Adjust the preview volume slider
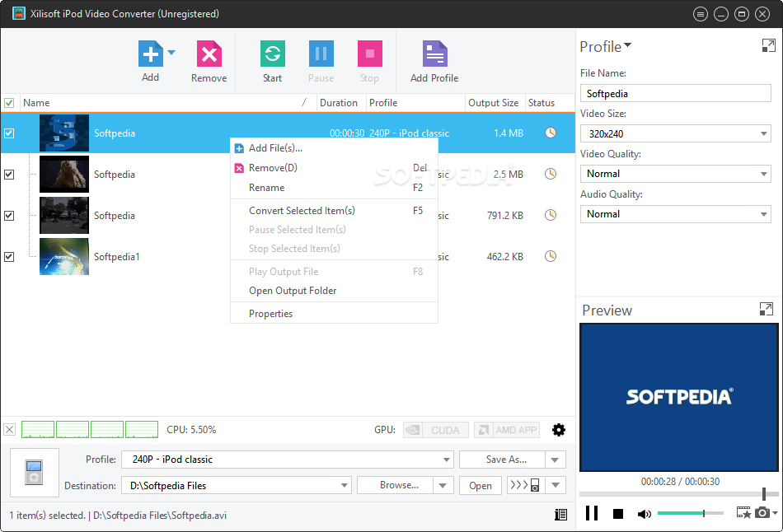 coord(690,513)
